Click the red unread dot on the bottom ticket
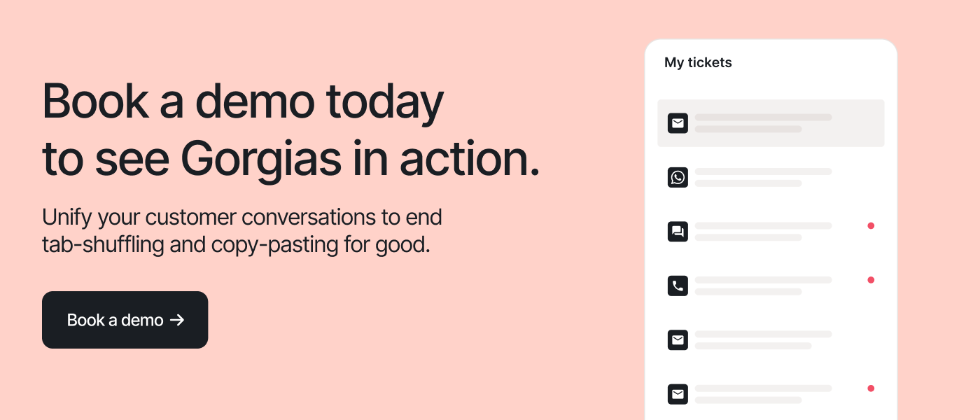980x420 pixels. pyautogui.click(x=871, y=388)
